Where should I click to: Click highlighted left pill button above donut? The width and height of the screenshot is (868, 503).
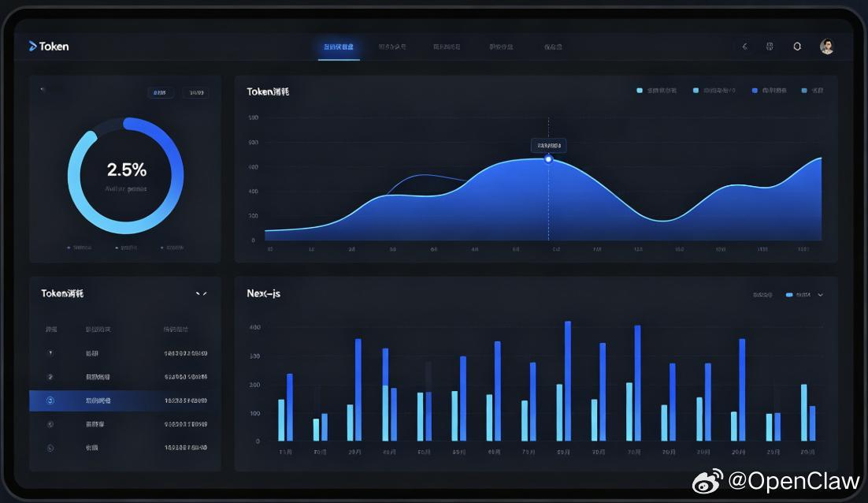pyautogui.click(x=161, y=92)
